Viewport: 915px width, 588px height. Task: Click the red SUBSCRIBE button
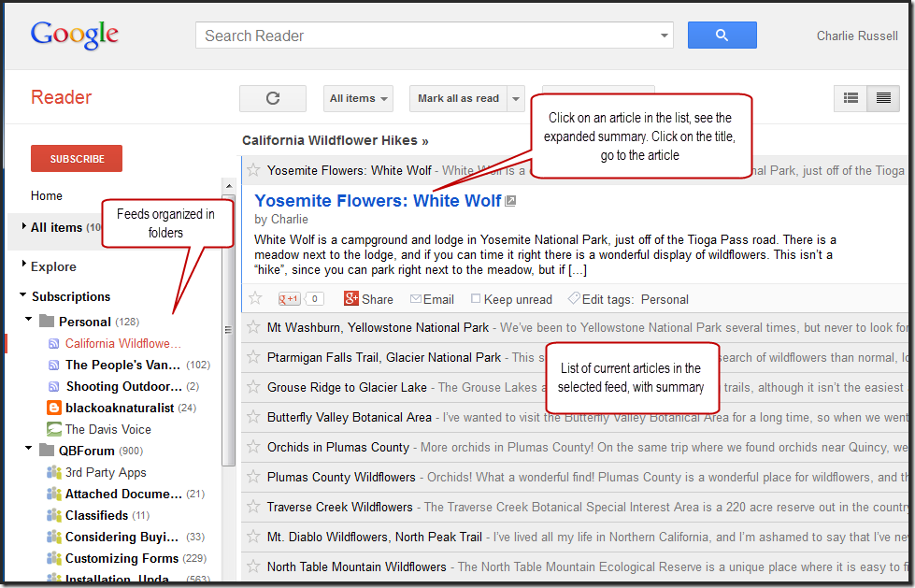click(x=77, y=158)
